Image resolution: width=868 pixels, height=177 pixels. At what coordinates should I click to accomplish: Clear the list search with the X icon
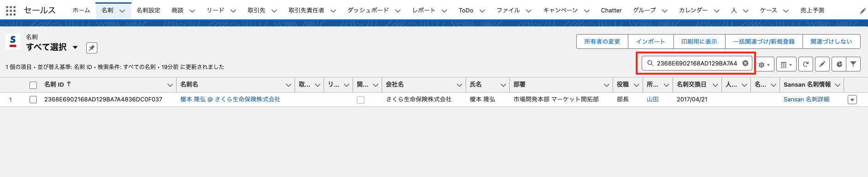[x=745, y=63]
